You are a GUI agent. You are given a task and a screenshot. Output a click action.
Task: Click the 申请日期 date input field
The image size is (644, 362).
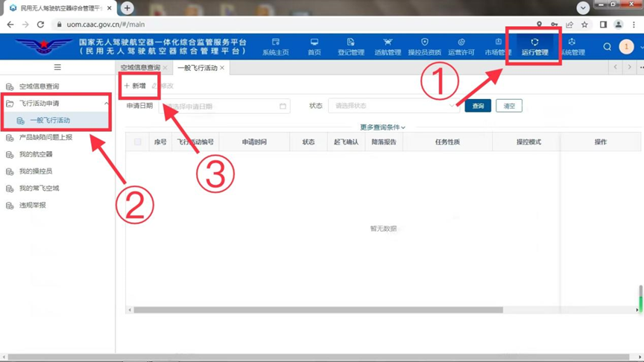point(224,106)
